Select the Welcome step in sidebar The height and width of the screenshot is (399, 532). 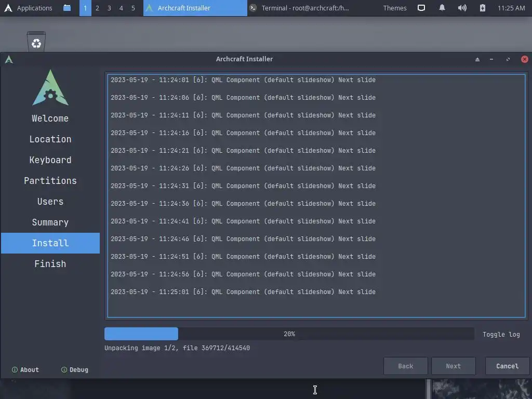[50, 118]
